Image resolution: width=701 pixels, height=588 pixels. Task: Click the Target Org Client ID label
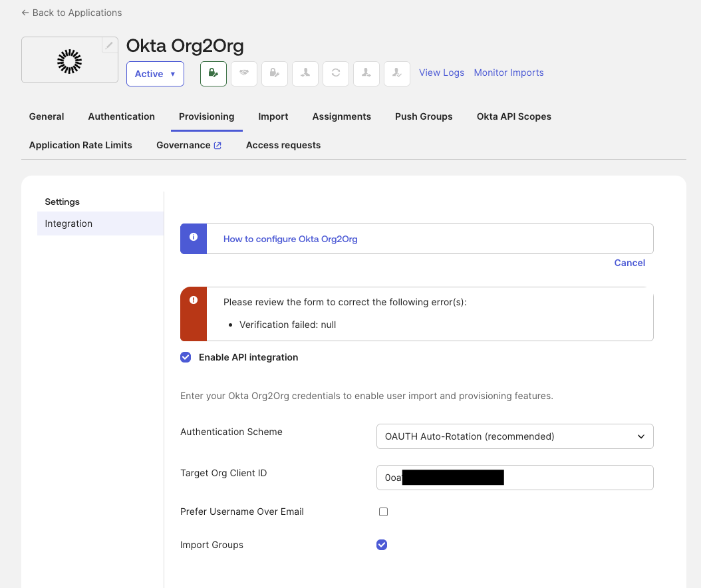[x=223, y=473]
